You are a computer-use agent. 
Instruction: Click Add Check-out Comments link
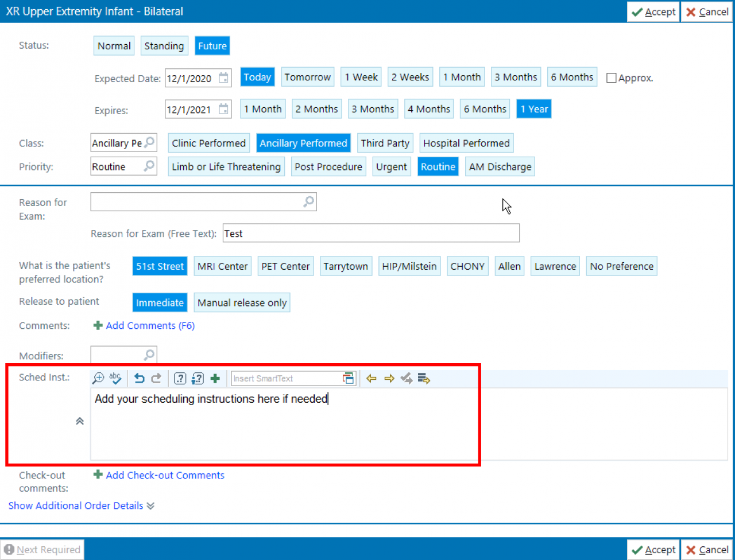[x=165, y=475]
